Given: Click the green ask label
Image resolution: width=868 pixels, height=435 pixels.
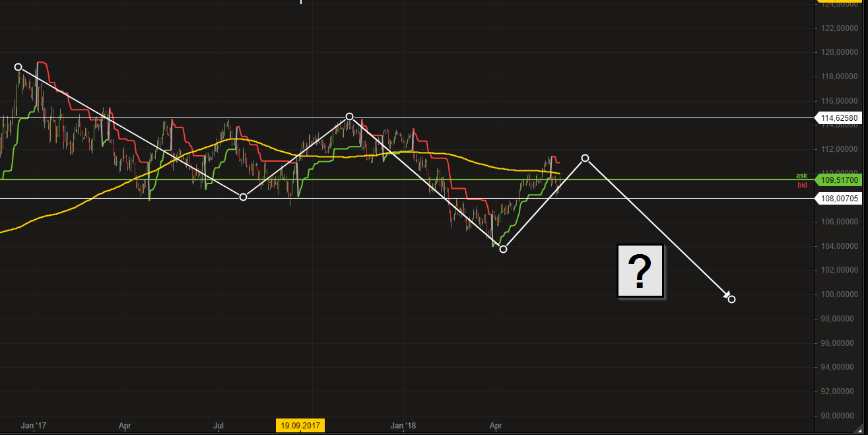Looking at the screenshot, I should (x=801, y=176).
